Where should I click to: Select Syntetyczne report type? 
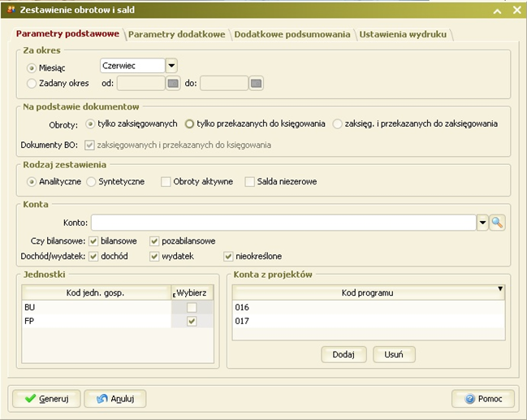[91, 182]
